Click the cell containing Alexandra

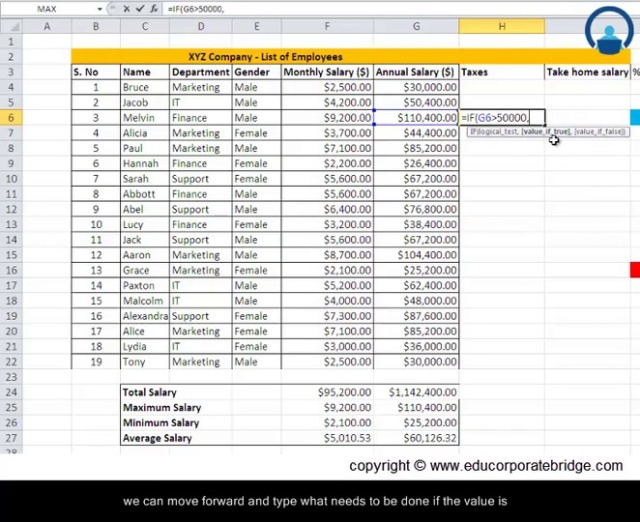point(145,316)
